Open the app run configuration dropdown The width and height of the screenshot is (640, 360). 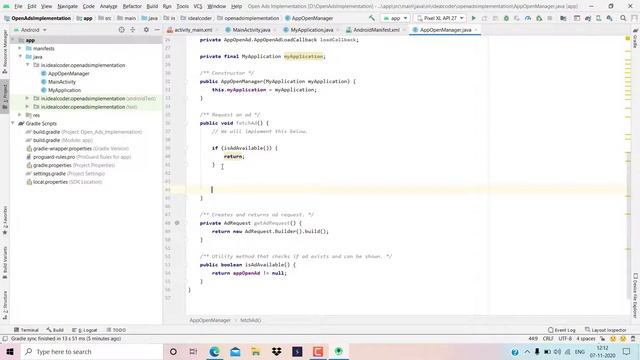tap(396, 18)
